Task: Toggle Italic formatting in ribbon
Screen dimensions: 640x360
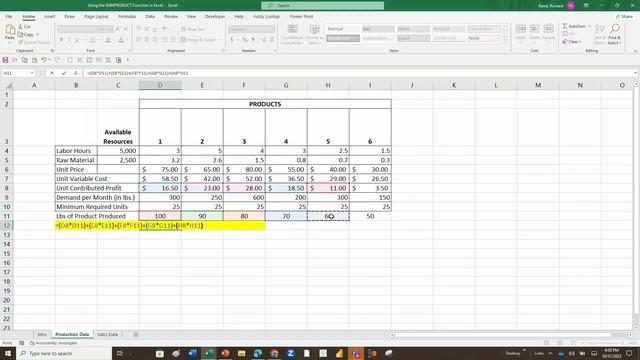Action: (x=69, y=40)
